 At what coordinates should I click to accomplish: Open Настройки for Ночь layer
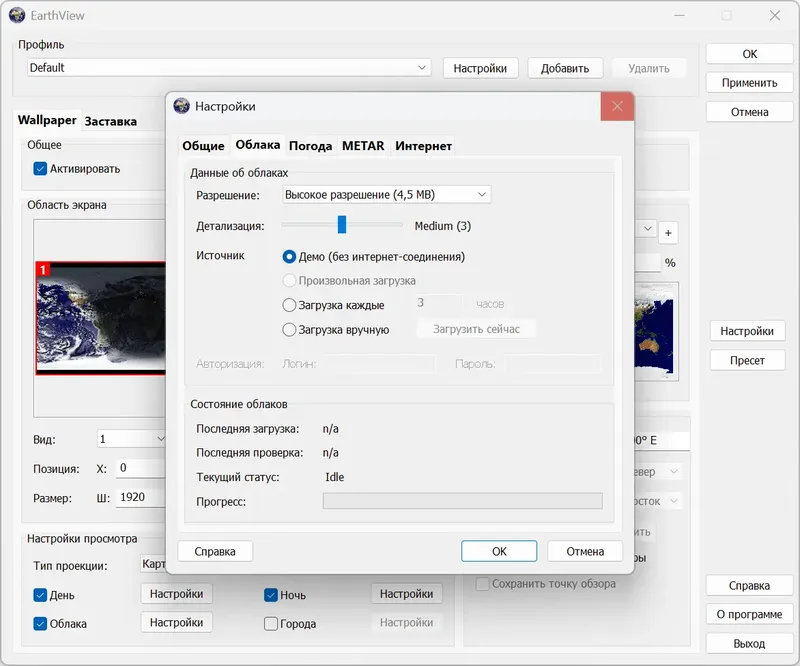(407, 594)
